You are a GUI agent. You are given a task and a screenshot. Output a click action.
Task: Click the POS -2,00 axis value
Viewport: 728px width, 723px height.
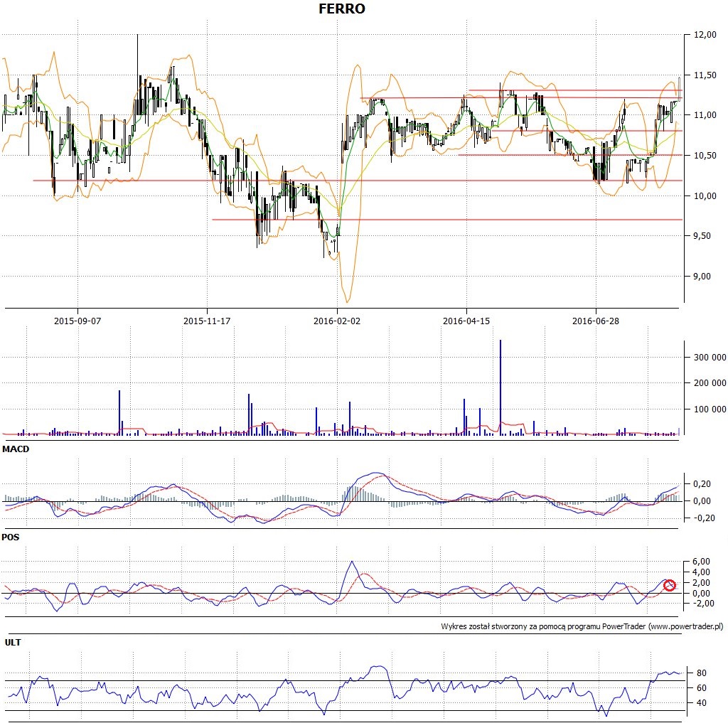point(703,604)
